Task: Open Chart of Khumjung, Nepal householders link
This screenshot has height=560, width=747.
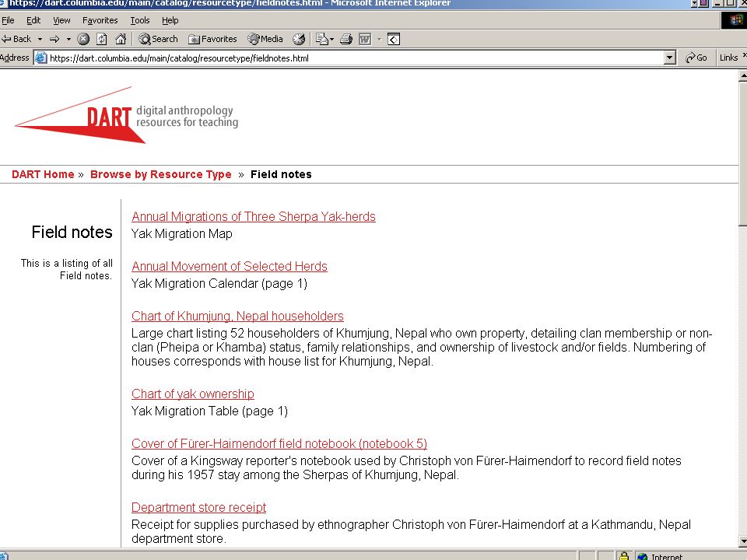Action: (x=237, y=317)
